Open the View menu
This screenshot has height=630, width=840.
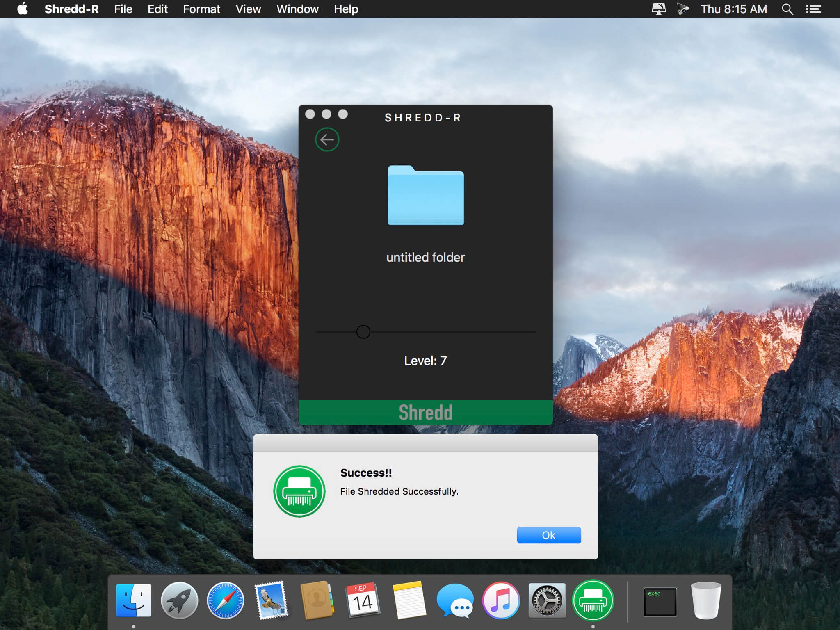pyautogui.click(x=248, y=9)
